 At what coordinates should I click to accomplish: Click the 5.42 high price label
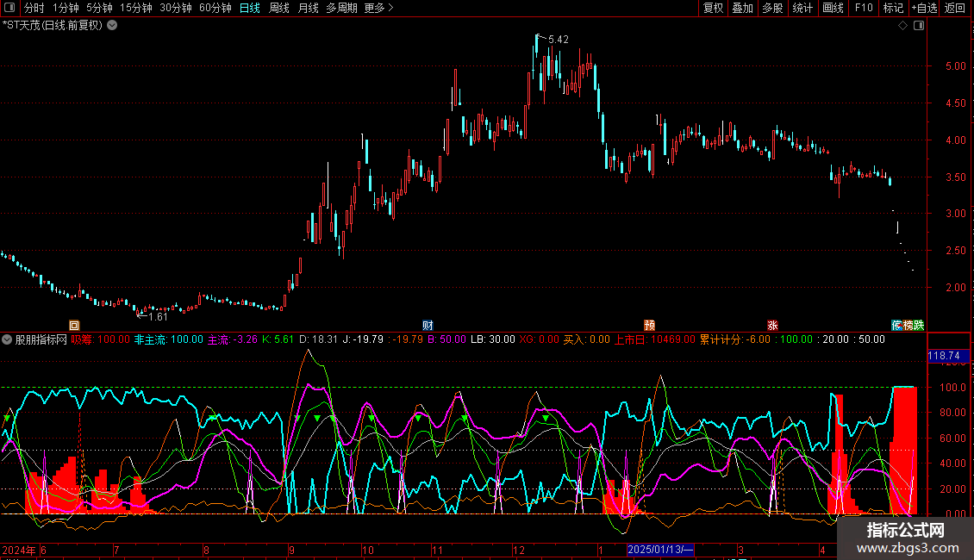pos(559,40)
